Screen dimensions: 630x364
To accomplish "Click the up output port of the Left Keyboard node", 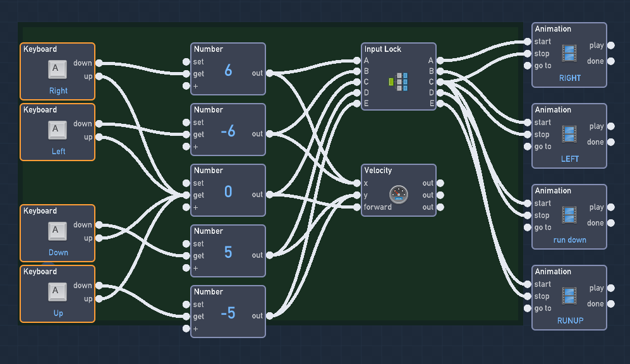I will click(99, 137).
